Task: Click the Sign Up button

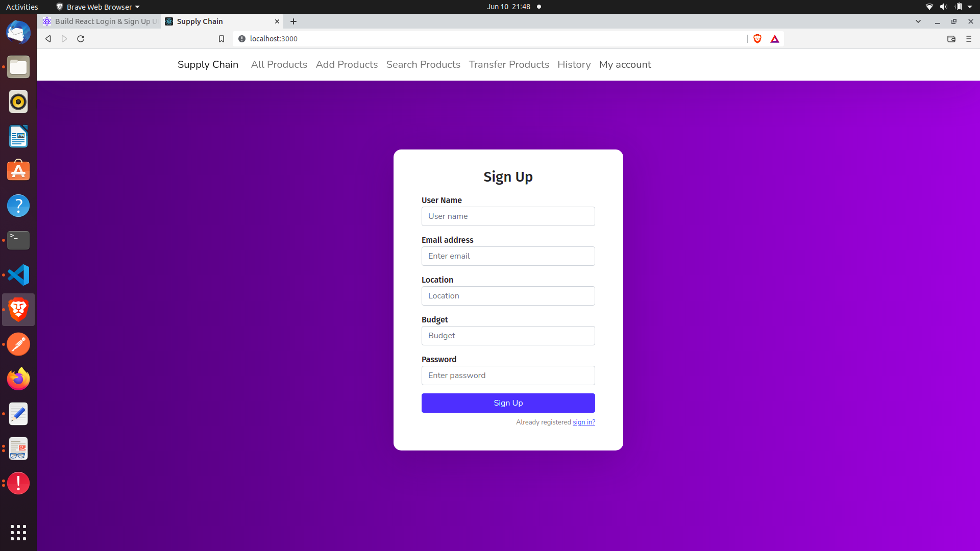Action: 508,403
